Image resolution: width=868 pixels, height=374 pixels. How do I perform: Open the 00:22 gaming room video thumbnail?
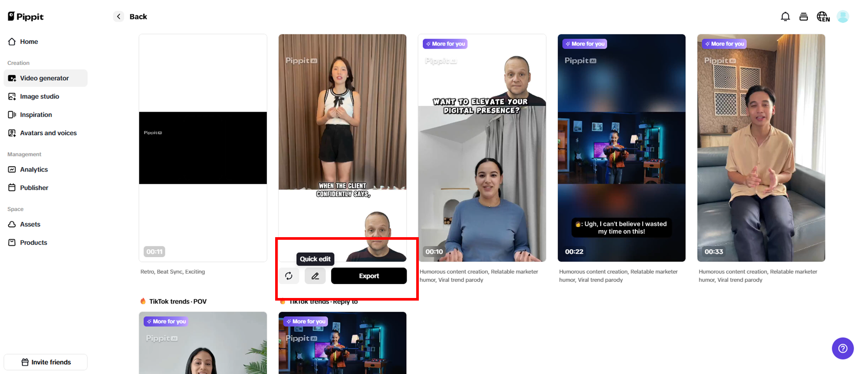point(621,148)
